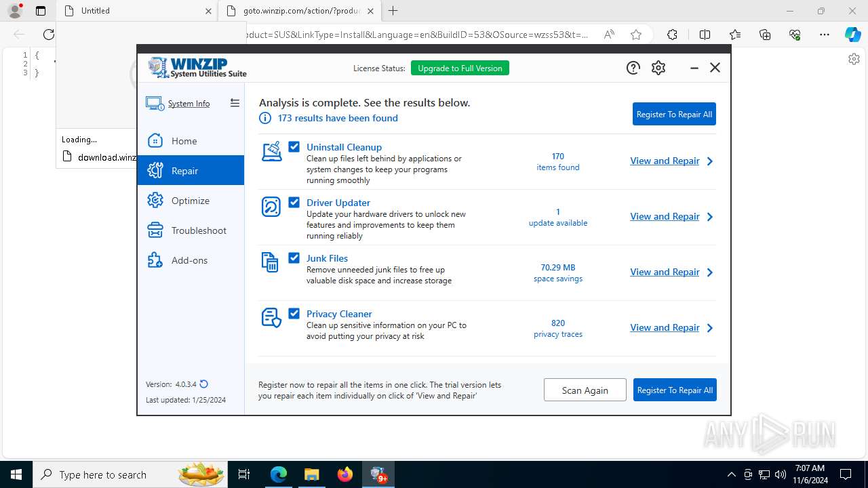Open WinZip settings gear icon
This screenshot has height=488, width=868.
pos(658,68)
